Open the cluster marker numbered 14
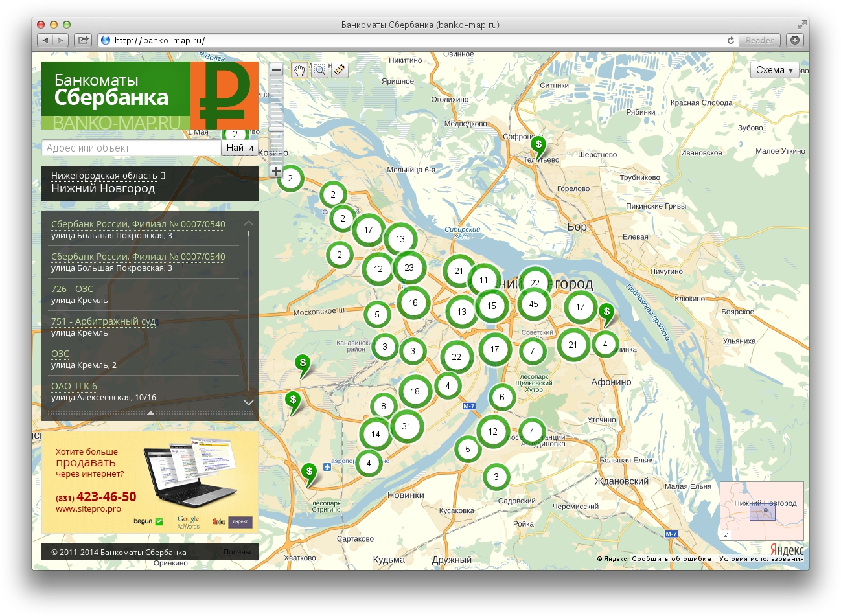 (376, 434)
